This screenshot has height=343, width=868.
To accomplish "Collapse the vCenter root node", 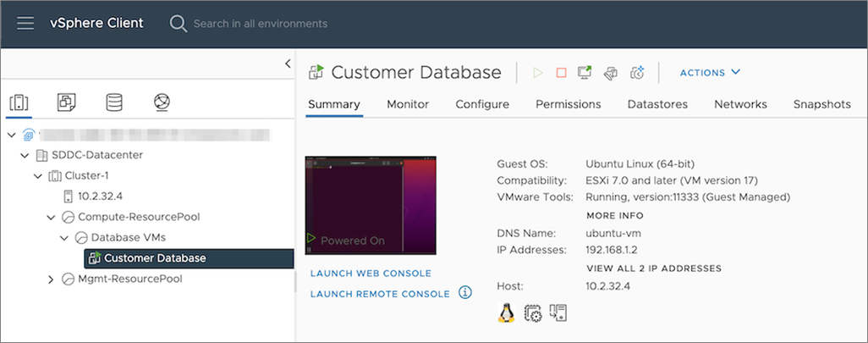I will (12, 136).
